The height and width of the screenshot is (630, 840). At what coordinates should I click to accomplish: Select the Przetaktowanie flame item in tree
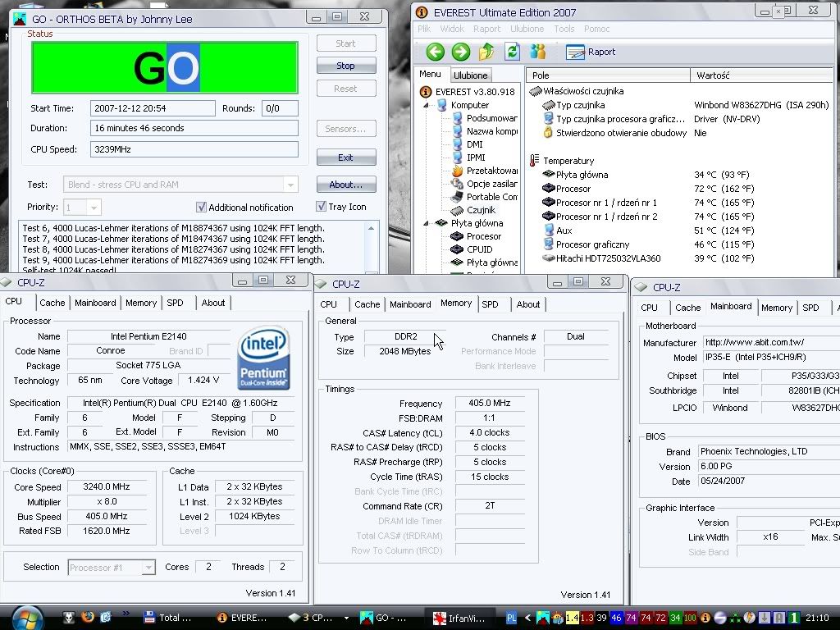coord(492,171)
